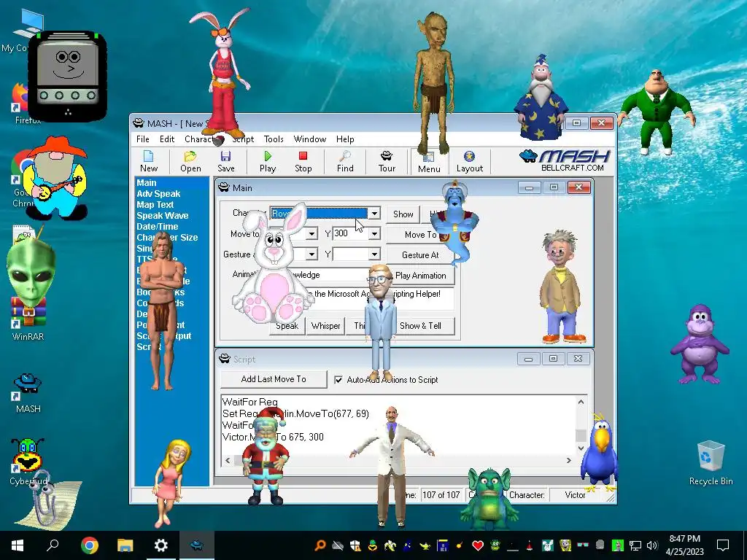The height and width of the screenshot is (560, 747).
Task: Switch to MASH app on taskbar
Action: (x=197, y=545)
